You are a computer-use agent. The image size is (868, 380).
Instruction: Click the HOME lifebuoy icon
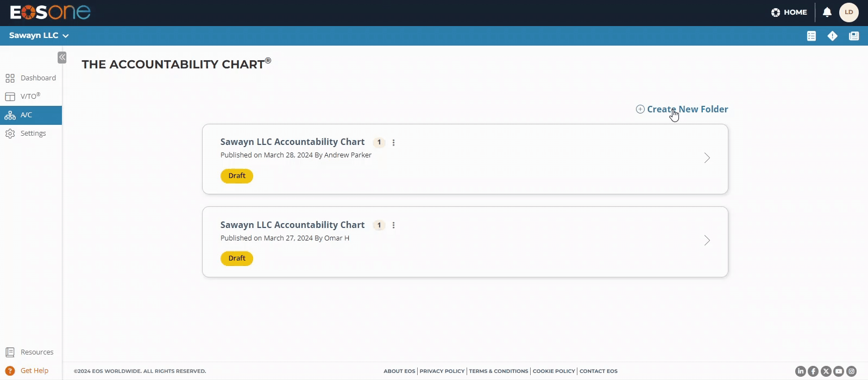[776, 12]
